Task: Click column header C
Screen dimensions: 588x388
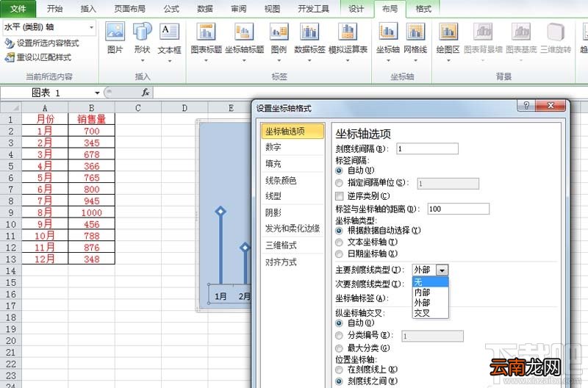Action: (138, 108)
